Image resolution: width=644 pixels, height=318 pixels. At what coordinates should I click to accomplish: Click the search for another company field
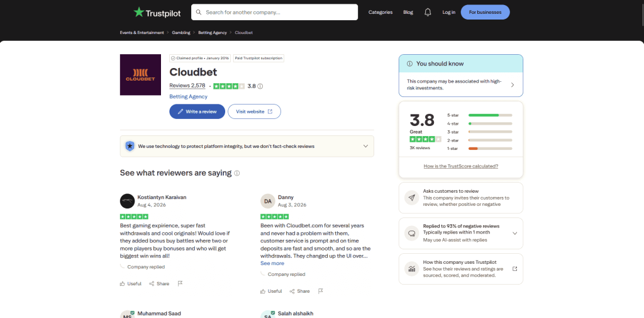(x=274, y=13)
